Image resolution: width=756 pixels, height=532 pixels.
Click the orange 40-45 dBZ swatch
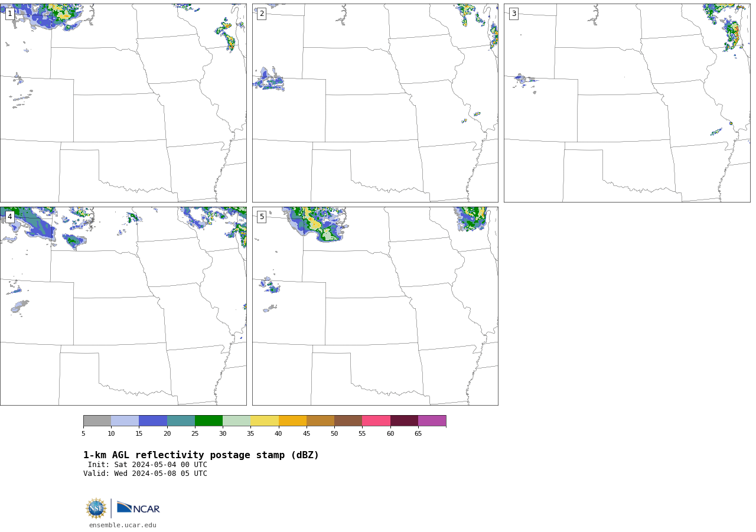pyautogui.click(x=292, y=421)
